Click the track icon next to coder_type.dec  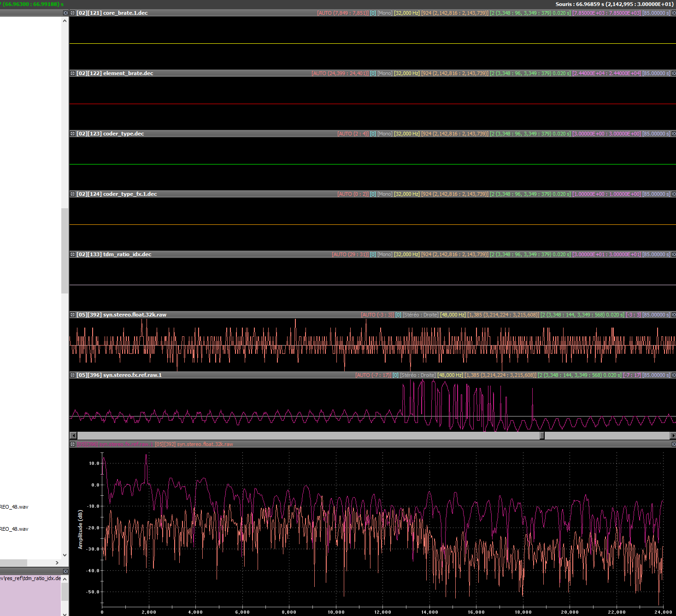72,134
